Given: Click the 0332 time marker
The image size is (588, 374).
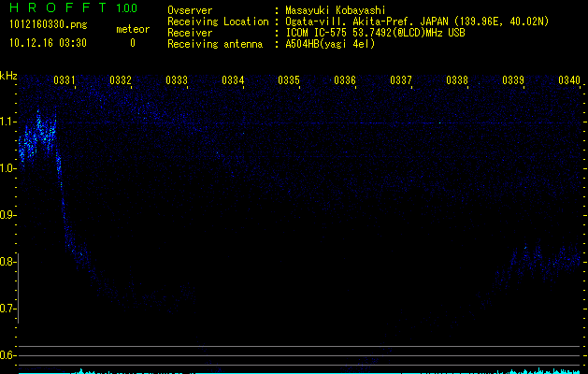Looking at the screenshot, I should [121, 79].
